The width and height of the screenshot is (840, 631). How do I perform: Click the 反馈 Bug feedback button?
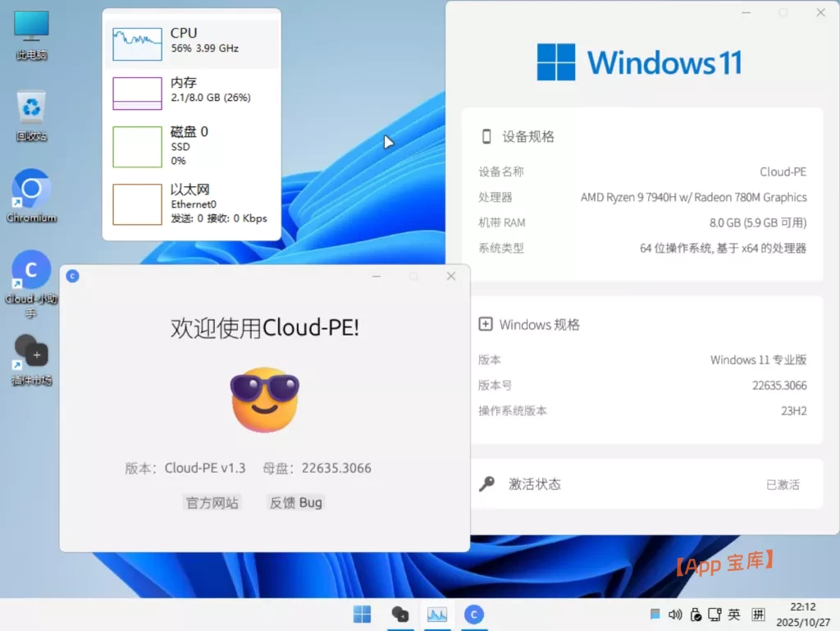[294, 503]
